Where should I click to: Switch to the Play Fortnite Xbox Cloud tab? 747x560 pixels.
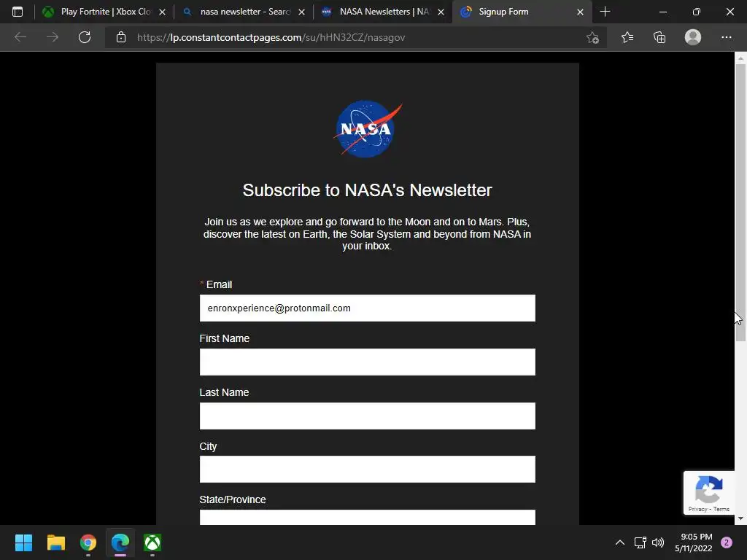(x=104, y=12)
